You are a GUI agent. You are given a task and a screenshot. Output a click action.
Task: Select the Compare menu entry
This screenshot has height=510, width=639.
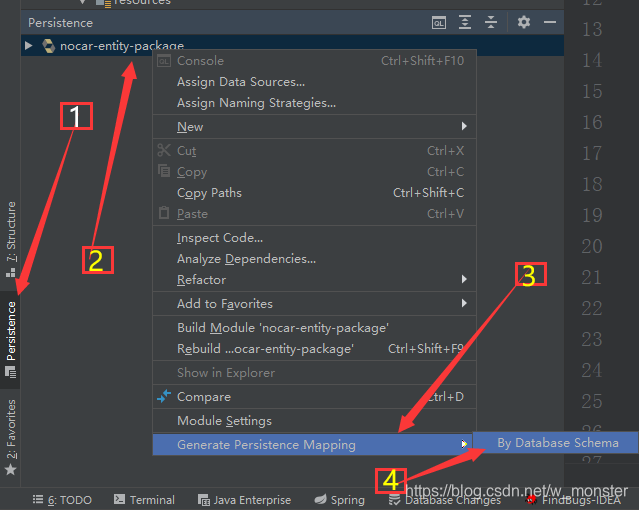point(314,397)
